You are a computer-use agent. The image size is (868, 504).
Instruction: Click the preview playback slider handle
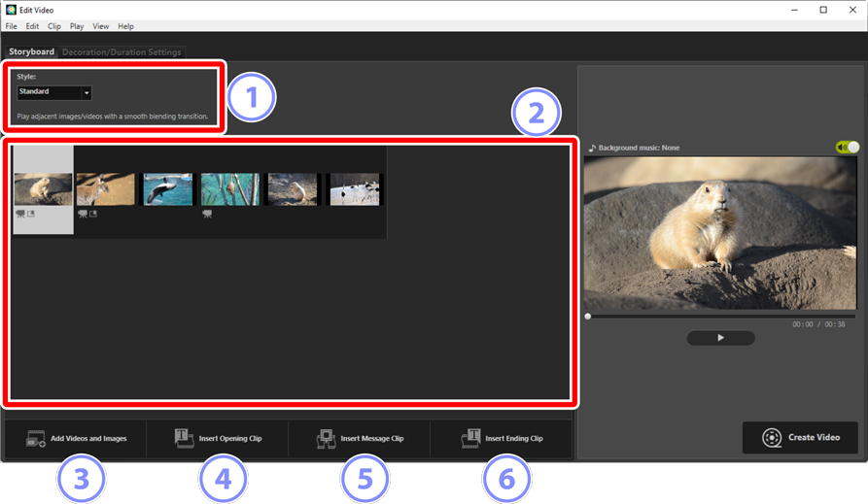pos(588,317)
